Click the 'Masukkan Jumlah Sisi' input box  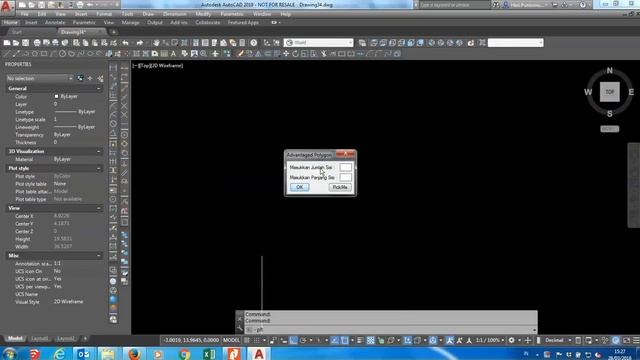[345, 167]
